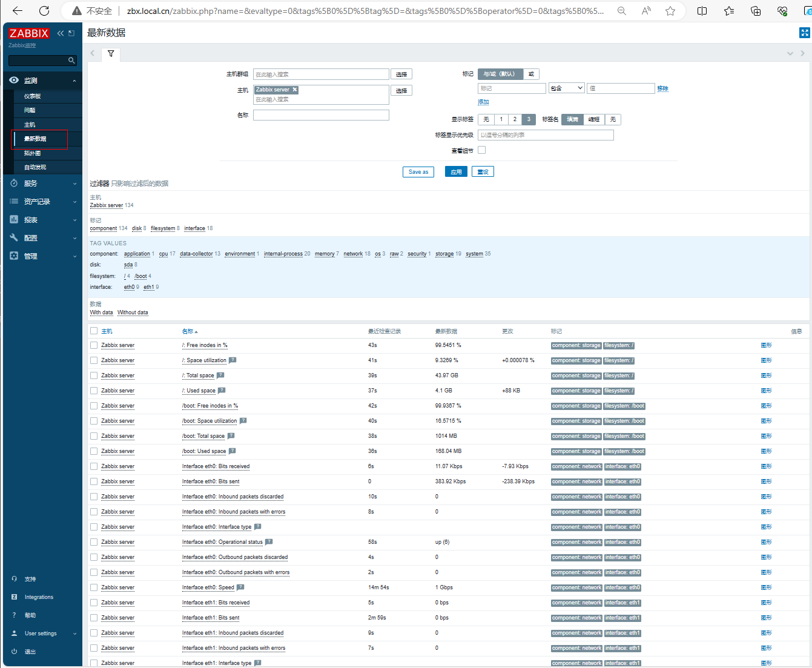Click the kiosk mode fullscreen icon
The image size is (812, 668).
click(x=804, y=33)
